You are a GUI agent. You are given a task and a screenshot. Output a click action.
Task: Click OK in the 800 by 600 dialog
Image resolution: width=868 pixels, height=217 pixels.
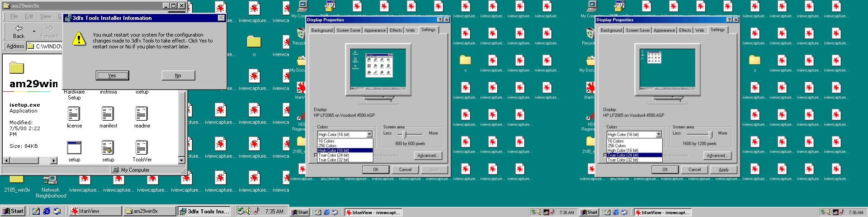tap(376, 170)
